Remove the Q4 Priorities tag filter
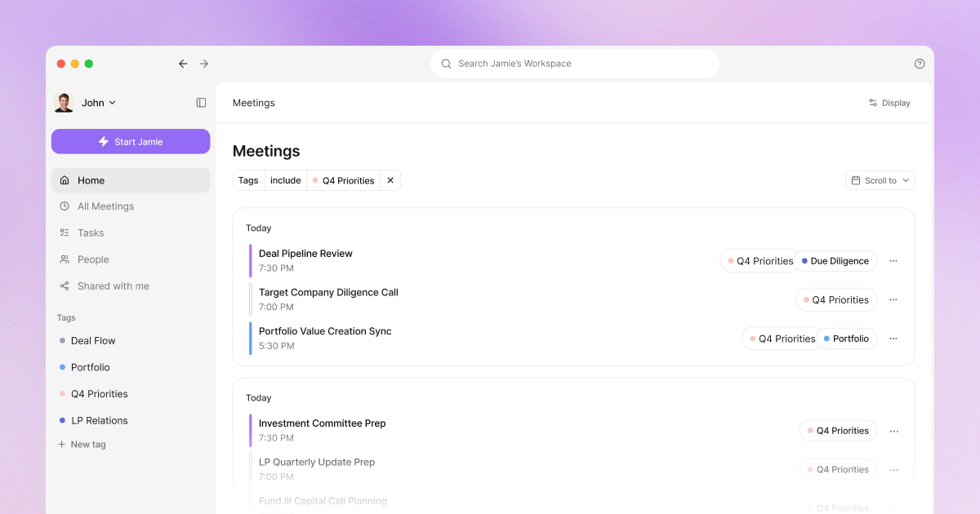980x514 pixels. [390, 180]
